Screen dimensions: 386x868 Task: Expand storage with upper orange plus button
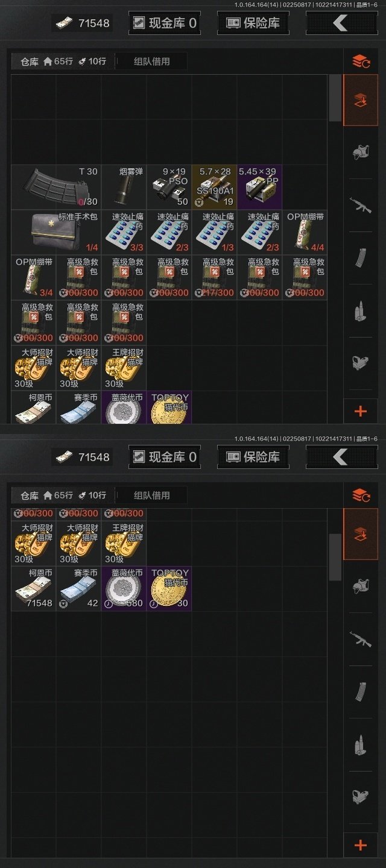pyautogui.click(x=361, y=412)
